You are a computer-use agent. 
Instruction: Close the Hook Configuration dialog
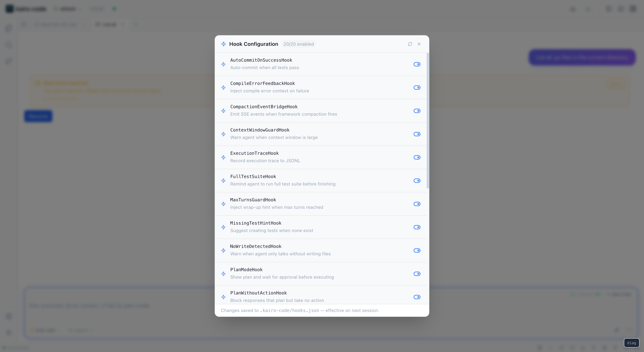(419, 44)
